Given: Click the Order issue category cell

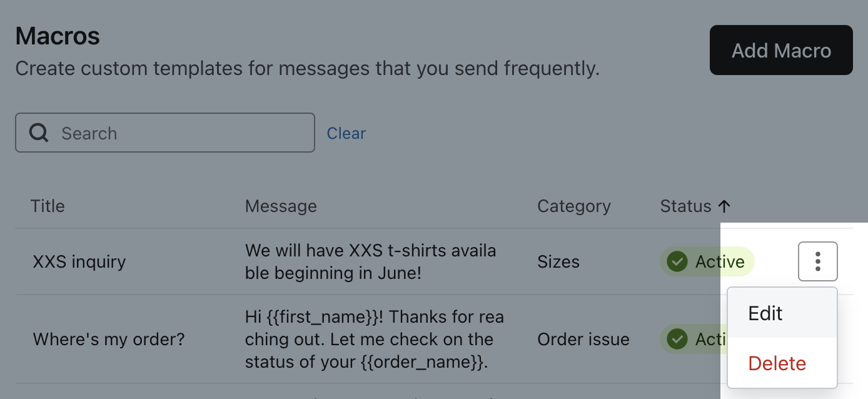Looking at the screenshot, I should 583,340.
